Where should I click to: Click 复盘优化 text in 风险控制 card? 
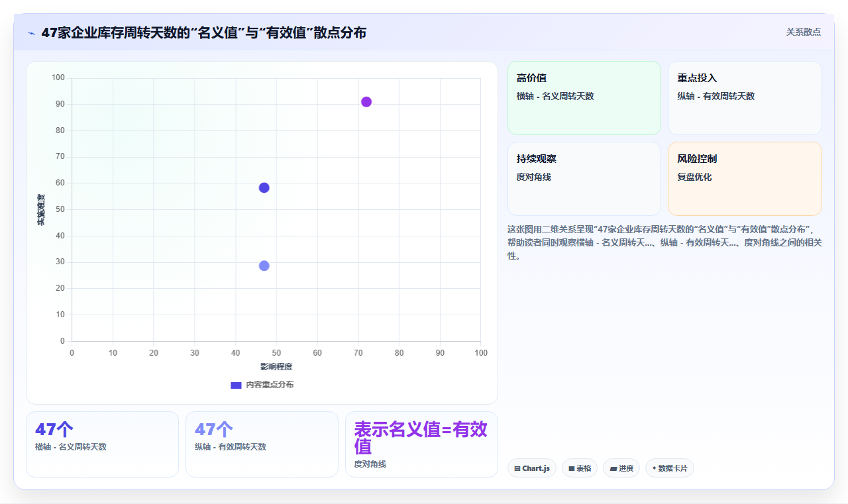(x=694, y=177)
